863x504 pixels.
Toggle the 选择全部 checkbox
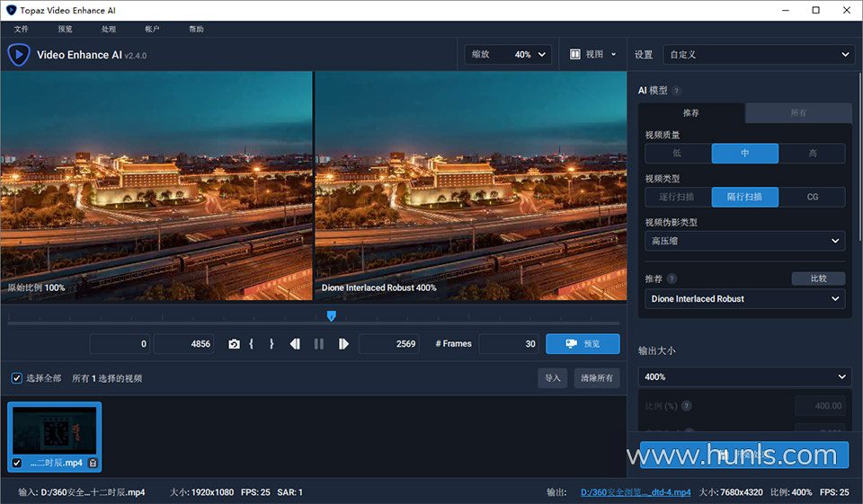pyautogui.click(x=16, y=378)
